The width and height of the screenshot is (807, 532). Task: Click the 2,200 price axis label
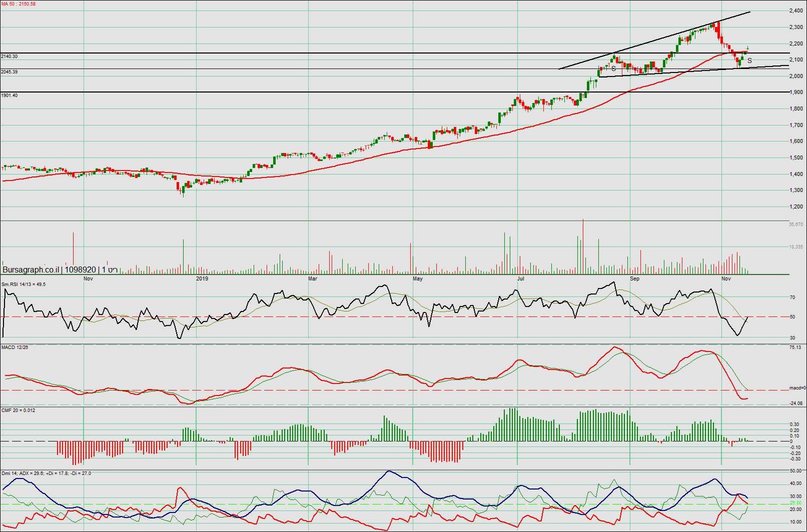click(x=796, y=43)
